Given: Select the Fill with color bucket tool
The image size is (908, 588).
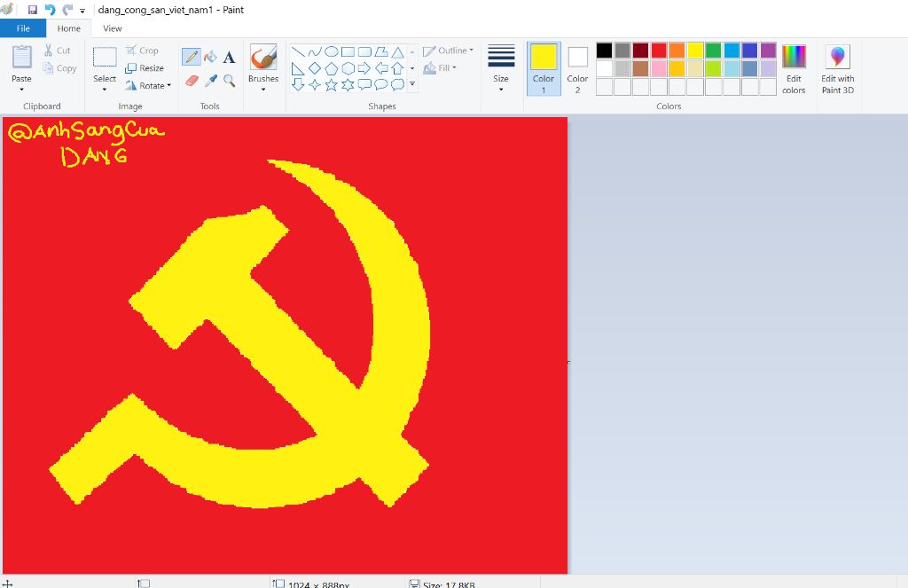Looking at the screenshot, I should (x=210, y=57).
